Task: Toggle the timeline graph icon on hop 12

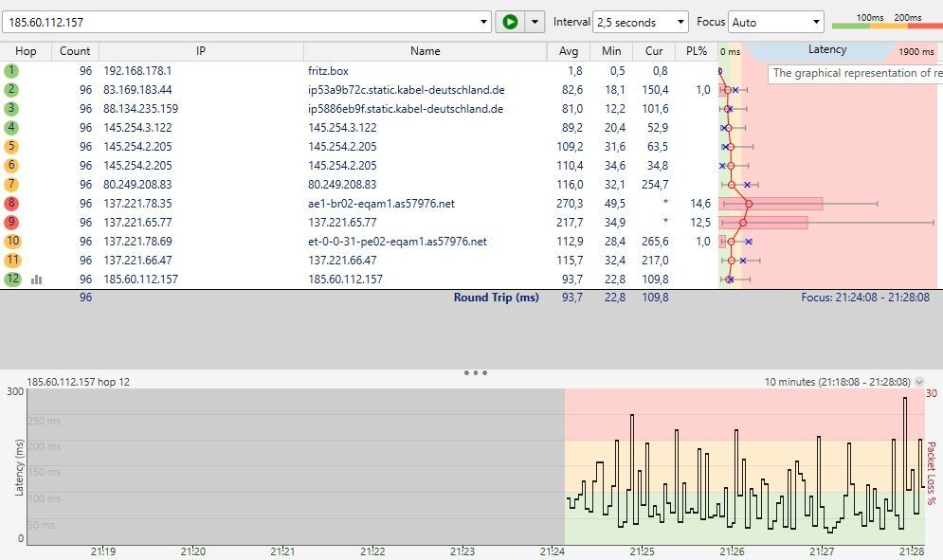Action: (x=37, y=280)
